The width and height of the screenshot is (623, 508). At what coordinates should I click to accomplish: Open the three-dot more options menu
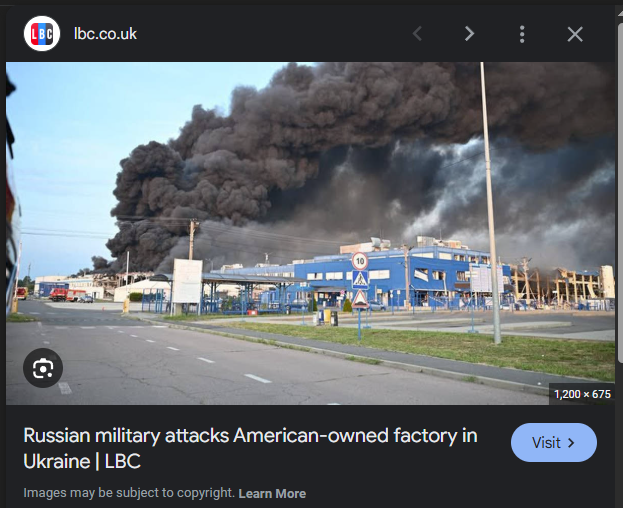(522, 34)
